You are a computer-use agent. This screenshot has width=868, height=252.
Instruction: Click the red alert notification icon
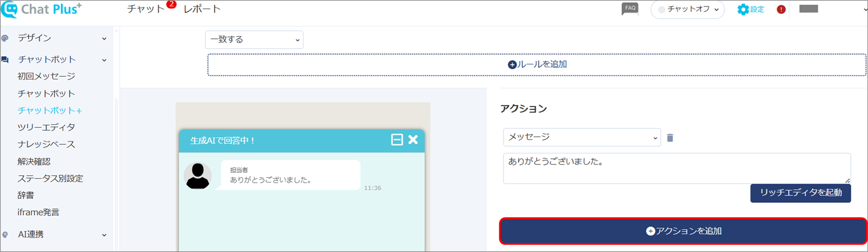tap(781, 9)
